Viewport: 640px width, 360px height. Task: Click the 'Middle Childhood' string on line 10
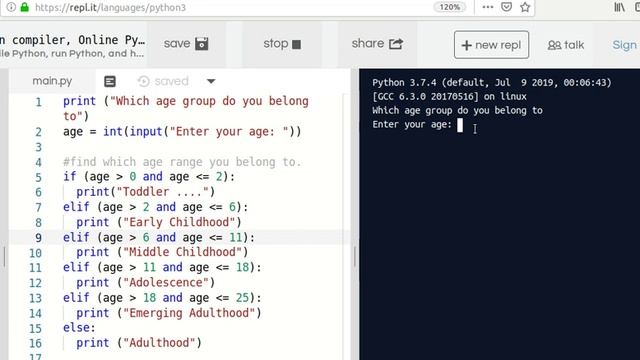click(x=182, y=252)
